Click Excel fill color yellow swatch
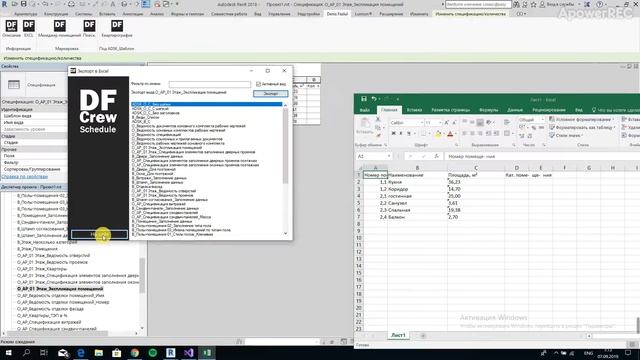This screenshot has width=640, height=360. click(438, 133)
